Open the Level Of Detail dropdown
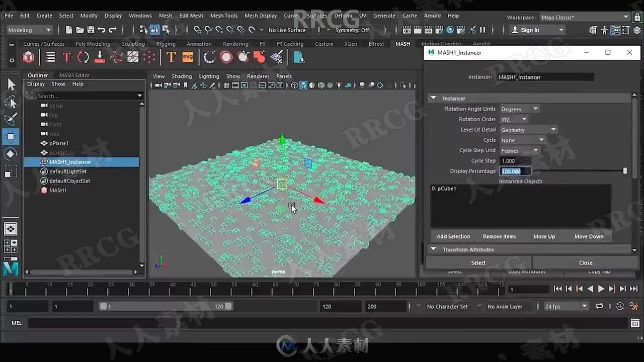Viewport: 644px width, 362px height. coord(528,130)
